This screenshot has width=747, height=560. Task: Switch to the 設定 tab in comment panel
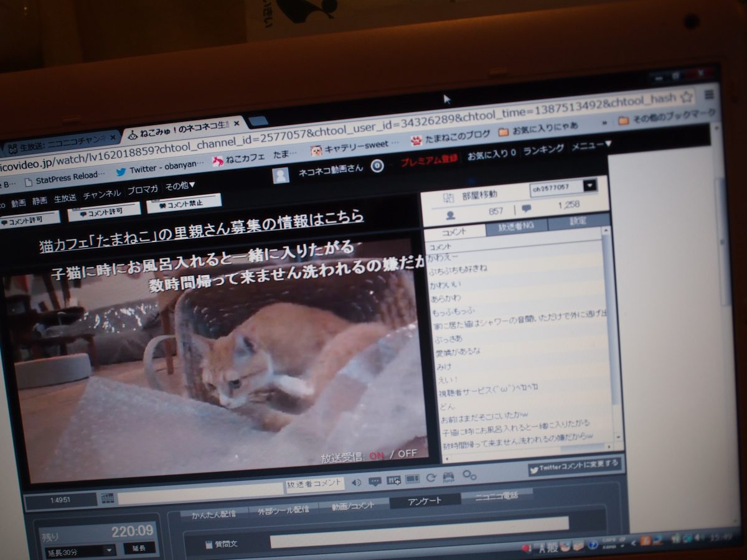pyautogui.click(x=578, y=221)
